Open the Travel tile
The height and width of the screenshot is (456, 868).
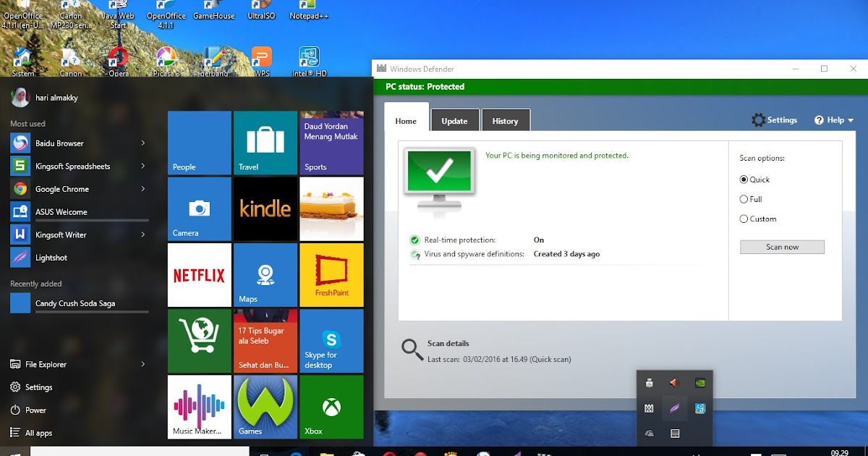point(265,143)
